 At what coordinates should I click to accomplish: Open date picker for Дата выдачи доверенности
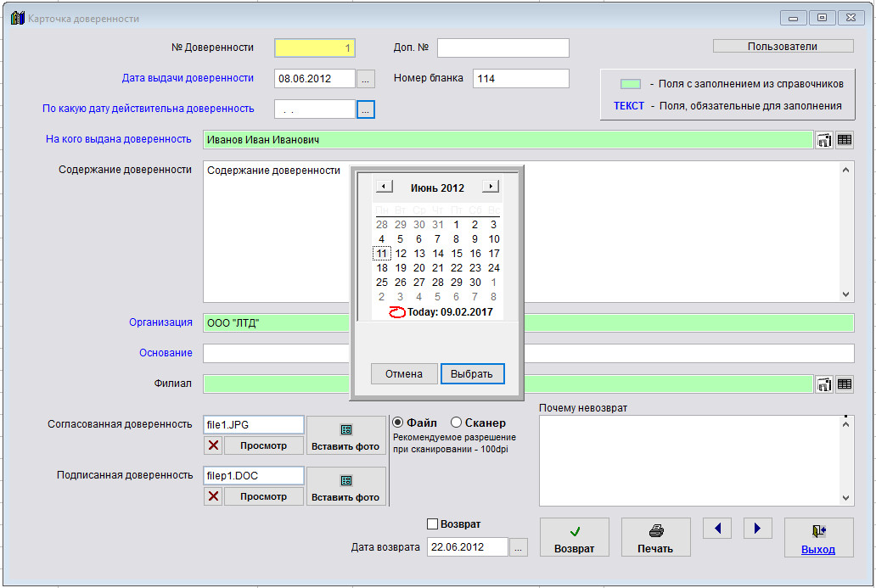coord(365,79)
